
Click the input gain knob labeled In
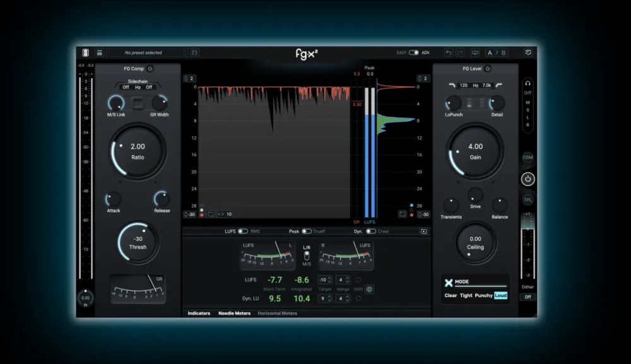tap(85, 298)
